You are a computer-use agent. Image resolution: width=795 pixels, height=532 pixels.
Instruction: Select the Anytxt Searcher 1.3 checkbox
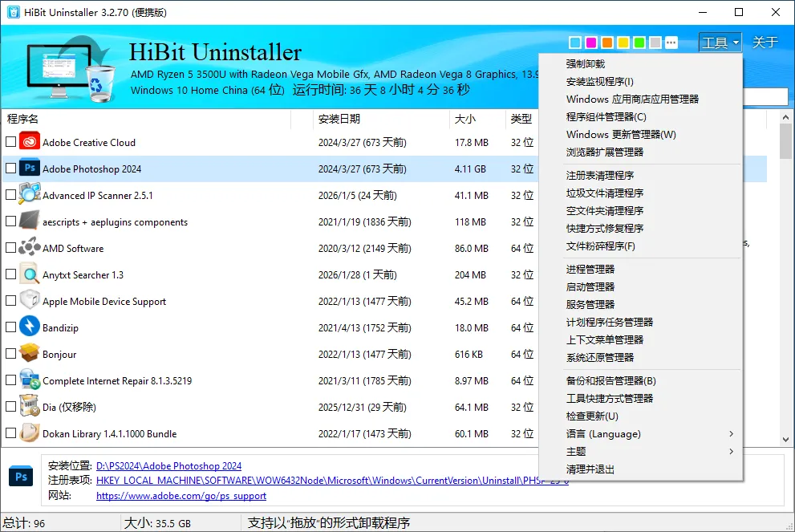[x=10, y=274]
